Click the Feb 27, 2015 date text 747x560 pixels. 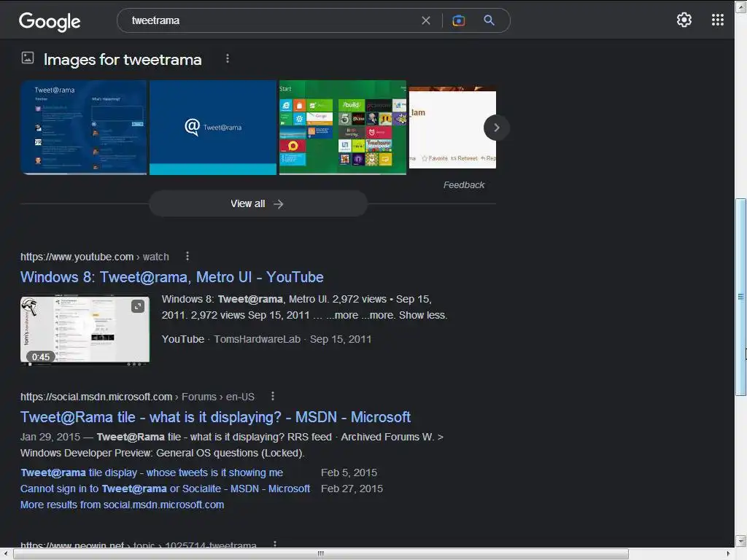click(352, 489)
